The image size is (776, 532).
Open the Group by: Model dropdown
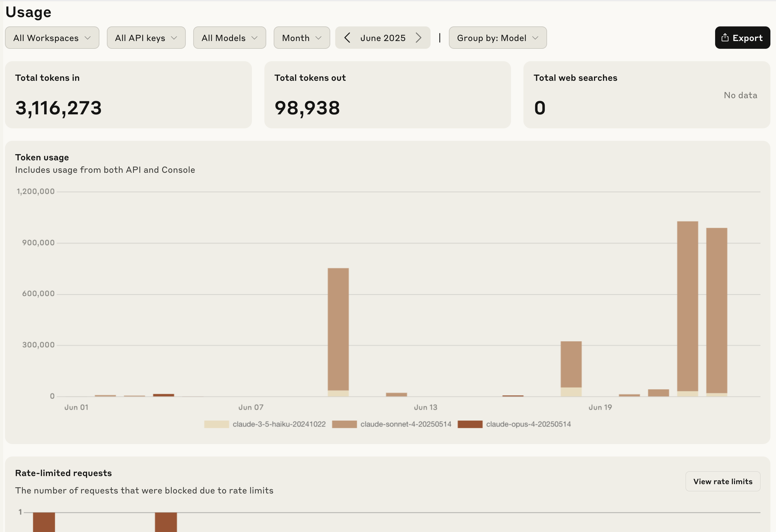click(x=498, y=38)
